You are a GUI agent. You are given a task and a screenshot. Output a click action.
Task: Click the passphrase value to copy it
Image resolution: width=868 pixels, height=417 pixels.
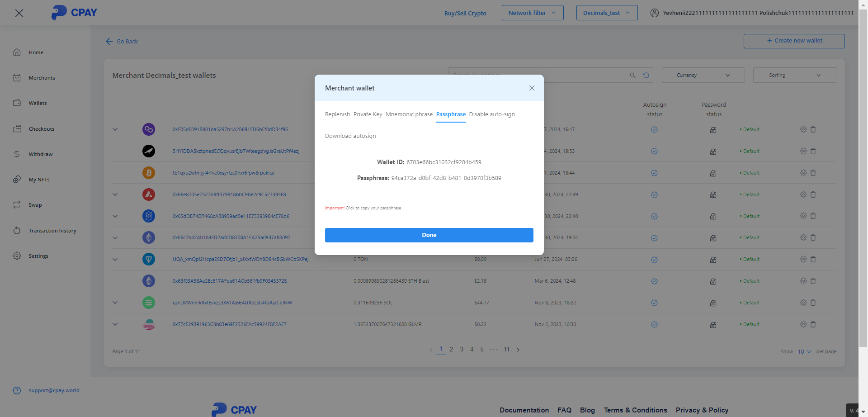tap(446, 178)
